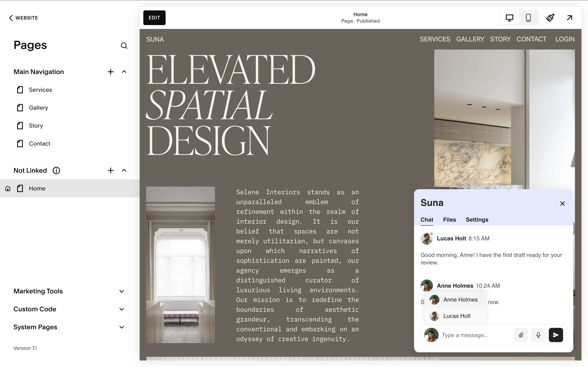Open the Files tab in Suna chat
The height and width of the screenshot is (367, 588).
point(449,220)
